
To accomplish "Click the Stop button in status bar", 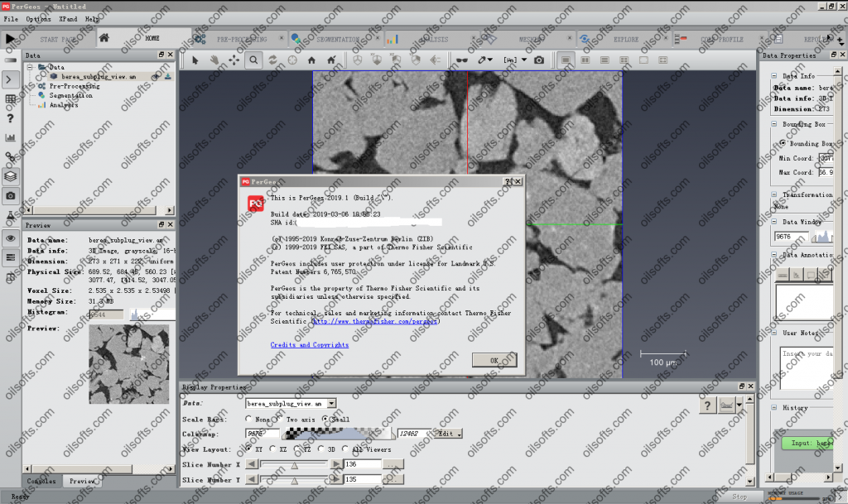I will [x=740, y=497].
